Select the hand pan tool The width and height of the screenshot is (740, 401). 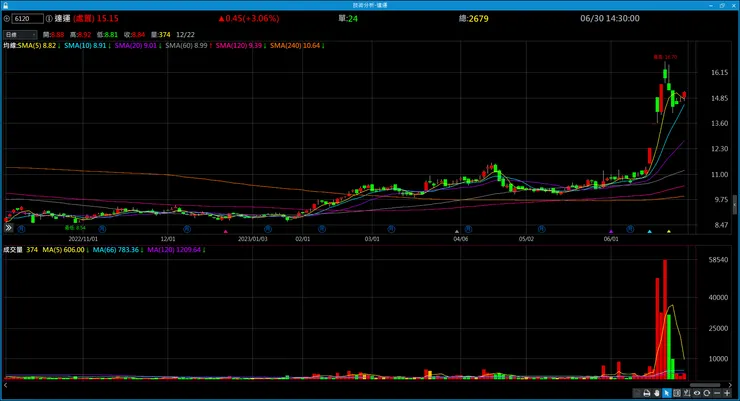pyautogui.click(x=656, y=393)
